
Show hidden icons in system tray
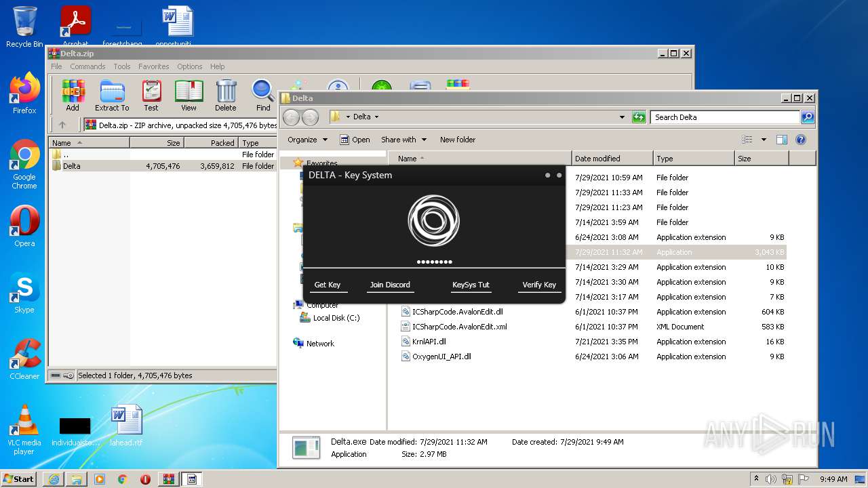[756, 479]
